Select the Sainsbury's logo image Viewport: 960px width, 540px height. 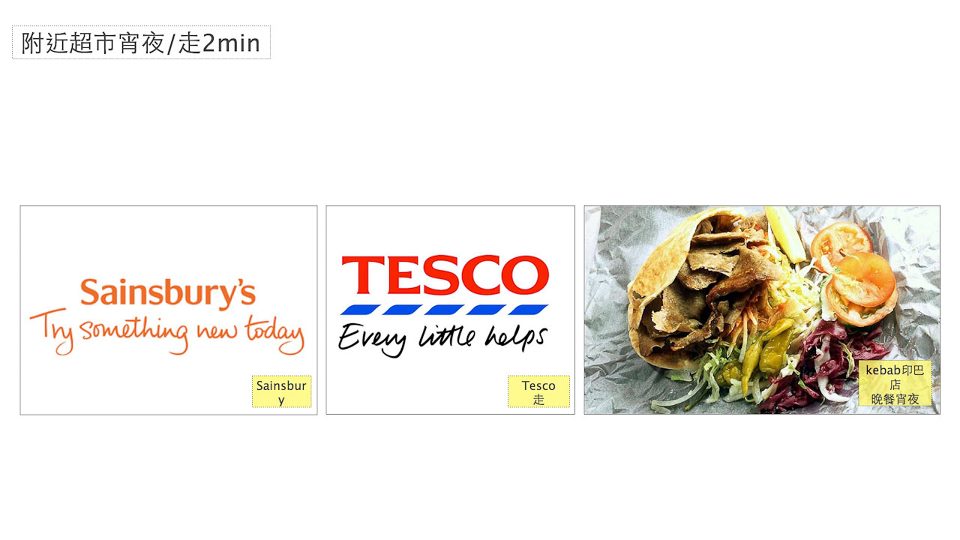(x=169, y=310)
